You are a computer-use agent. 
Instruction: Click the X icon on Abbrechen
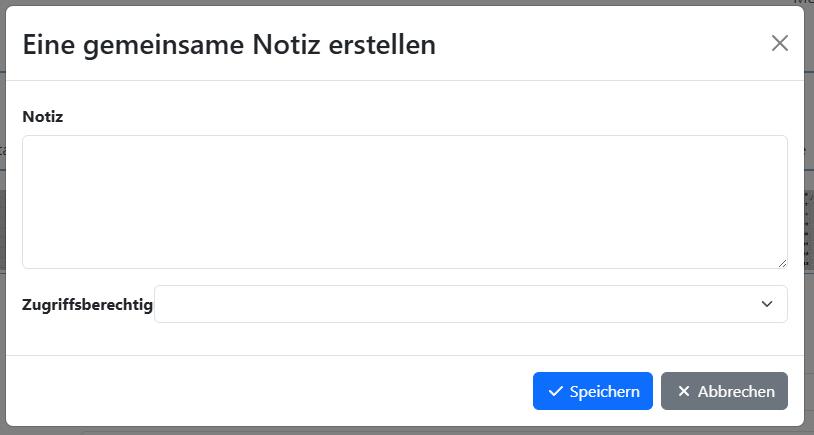click(684, 391)
